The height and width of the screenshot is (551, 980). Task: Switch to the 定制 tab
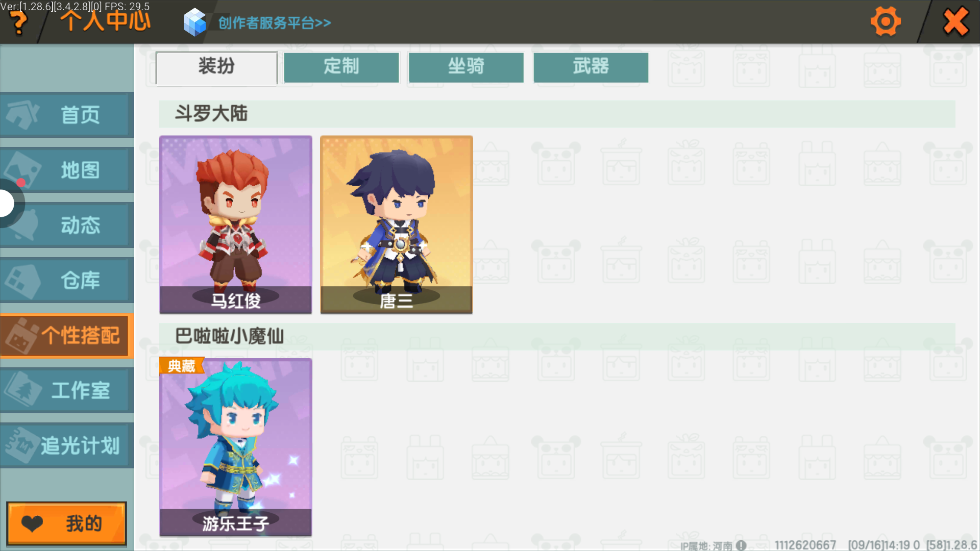[x=341, y=67]
